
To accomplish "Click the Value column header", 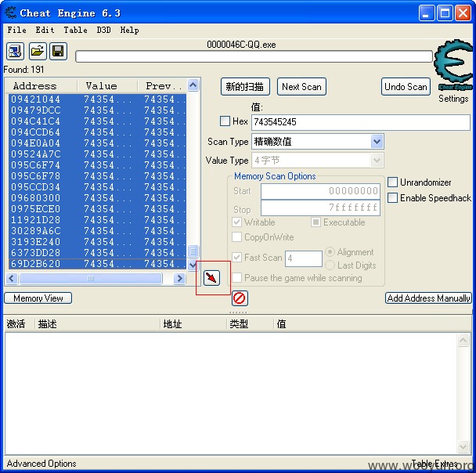I will 107,86.
